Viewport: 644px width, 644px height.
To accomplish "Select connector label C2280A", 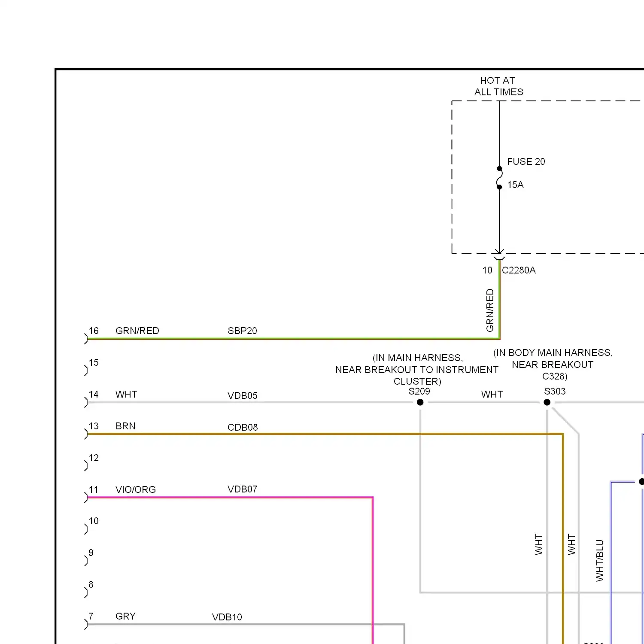I will click(x=519, y=270).
